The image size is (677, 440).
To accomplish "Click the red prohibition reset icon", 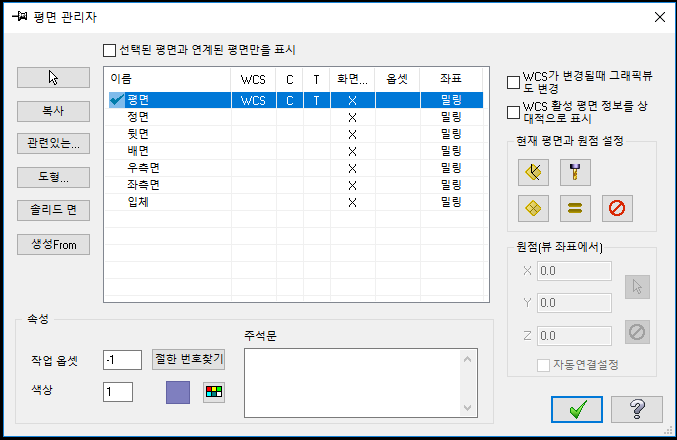I will pos(617,209).
